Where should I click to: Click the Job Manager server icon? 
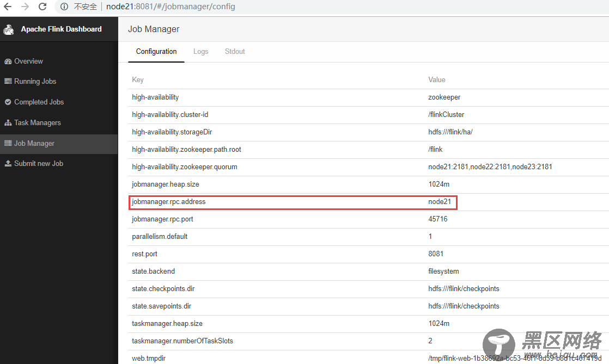tap(8, 143)
